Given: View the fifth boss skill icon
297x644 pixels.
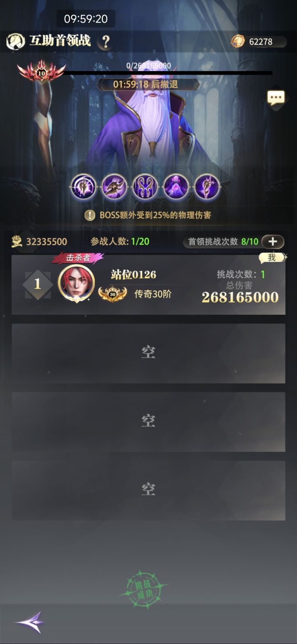Looking at the screenshot, I should click(207, 187).
